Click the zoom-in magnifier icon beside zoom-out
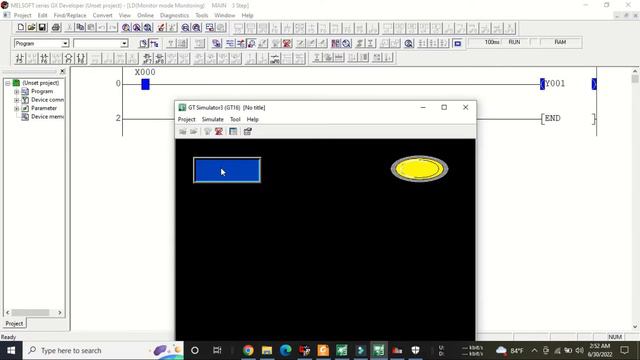 click(x=196, y=27)
